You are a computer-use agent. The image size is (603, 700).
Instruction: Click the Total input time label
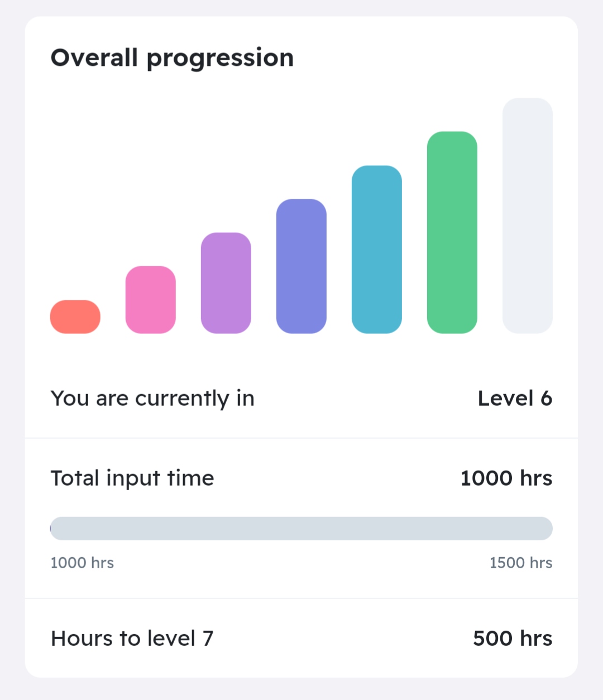[132, 479]
